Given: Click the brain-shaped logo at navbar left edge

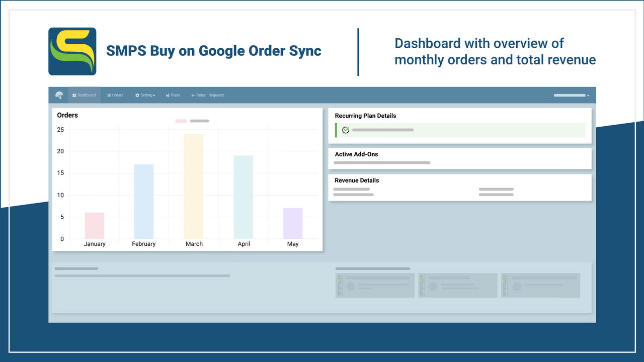Looking at the screenshot, I should click(59, 95).
